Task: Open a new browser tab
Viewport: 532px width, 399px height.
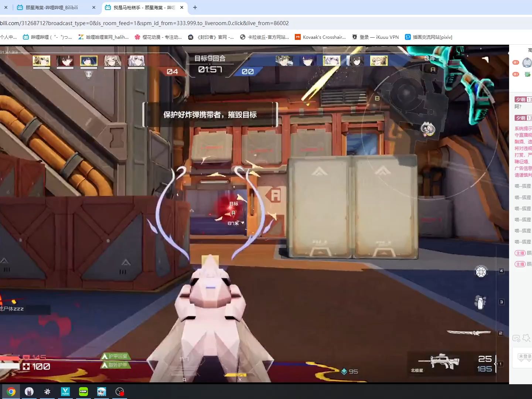Action: [x=195, y=7]
